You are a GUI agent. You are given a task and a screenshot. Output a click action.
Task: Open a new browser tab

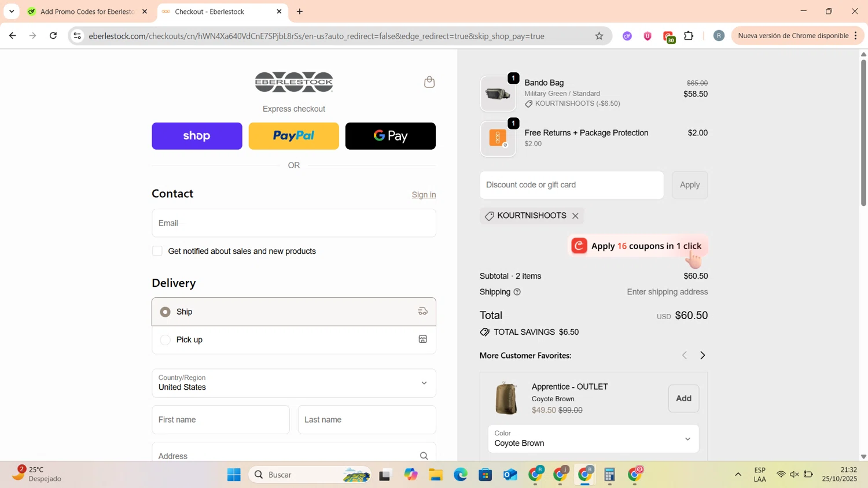coord(300,12)
